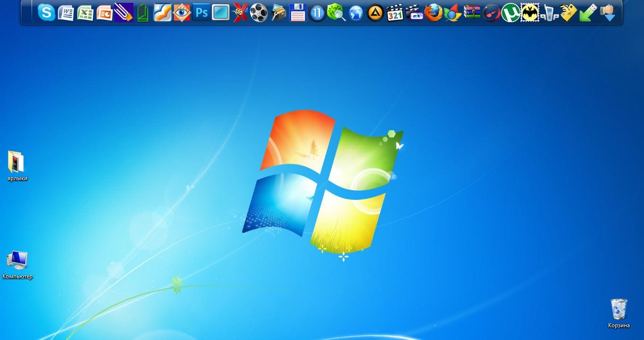The width and height of the screenshot is (644, 340).
Task: Click the red and black gauge icon
Action: click(x=491, y=12)
